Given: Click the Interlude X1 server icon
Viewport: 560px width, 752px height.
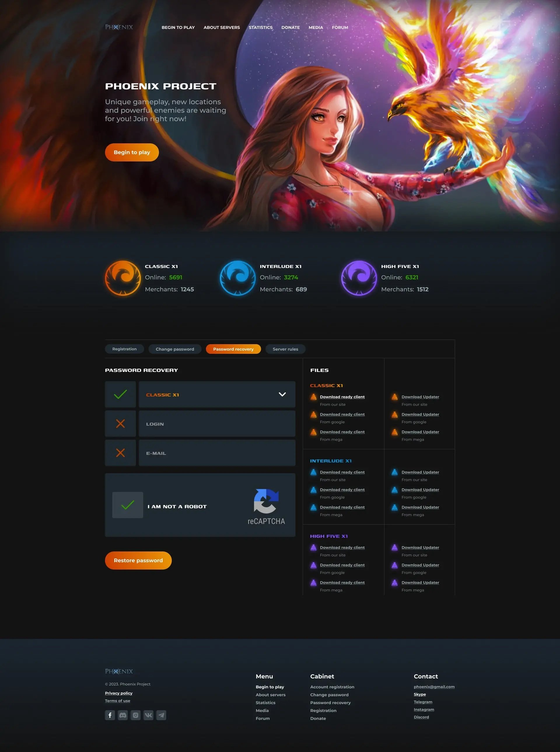Looking at the screenshot, I should click(238, 278).
